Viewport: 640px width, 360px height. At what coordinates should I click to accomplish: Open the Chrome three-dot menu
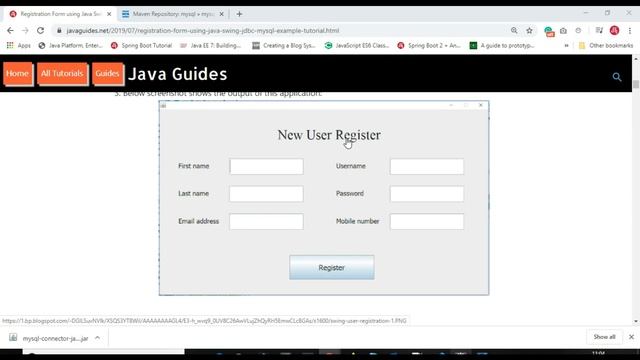[x=630, y=31]
